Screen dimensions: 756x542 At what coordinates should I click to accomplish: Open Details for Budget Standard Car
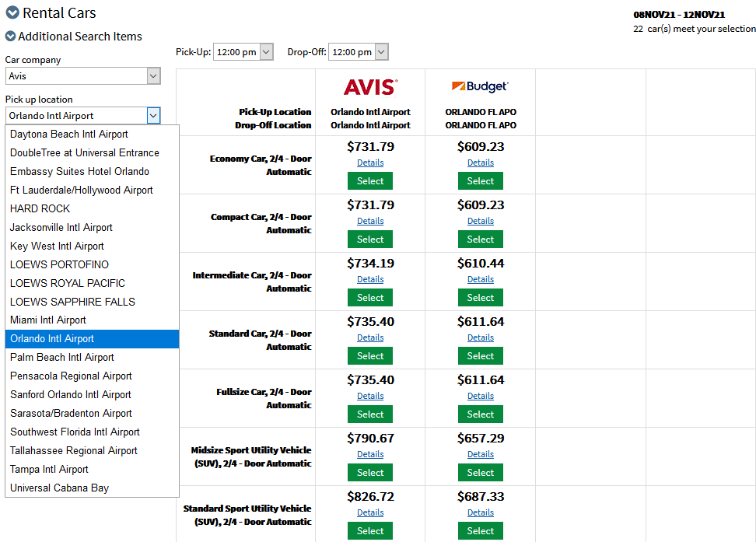(x=480, y=338)
